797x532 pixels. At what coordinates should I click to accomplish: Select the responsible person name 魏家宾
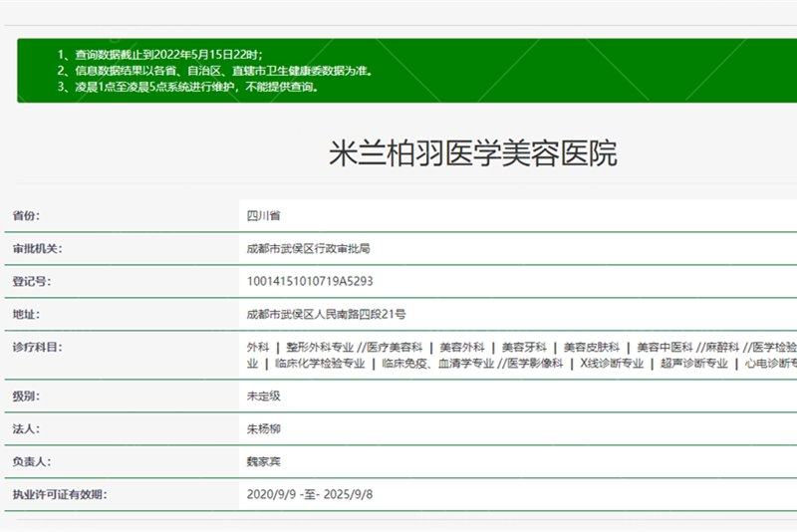[263, 461]
